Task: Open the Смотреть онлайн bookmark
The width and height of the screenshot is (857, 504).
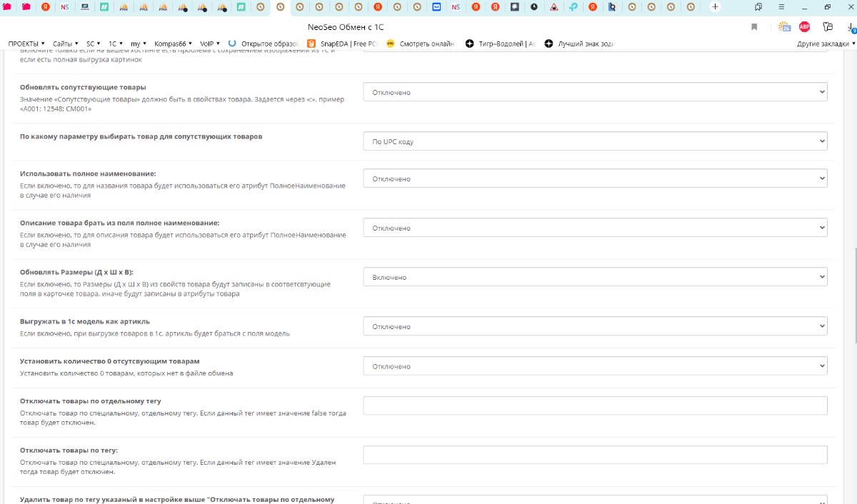Action: (x=420, y=44)
